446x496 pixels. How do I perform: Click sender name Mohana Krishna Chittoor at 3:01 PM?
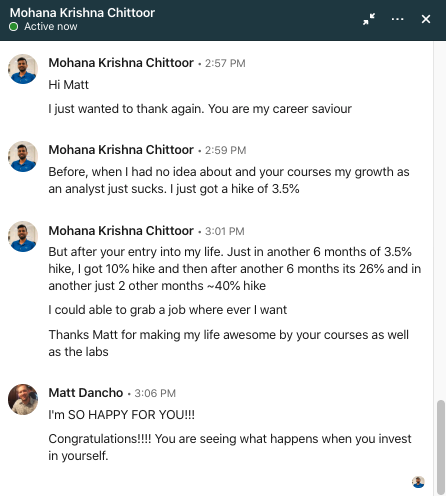(121, 231)
